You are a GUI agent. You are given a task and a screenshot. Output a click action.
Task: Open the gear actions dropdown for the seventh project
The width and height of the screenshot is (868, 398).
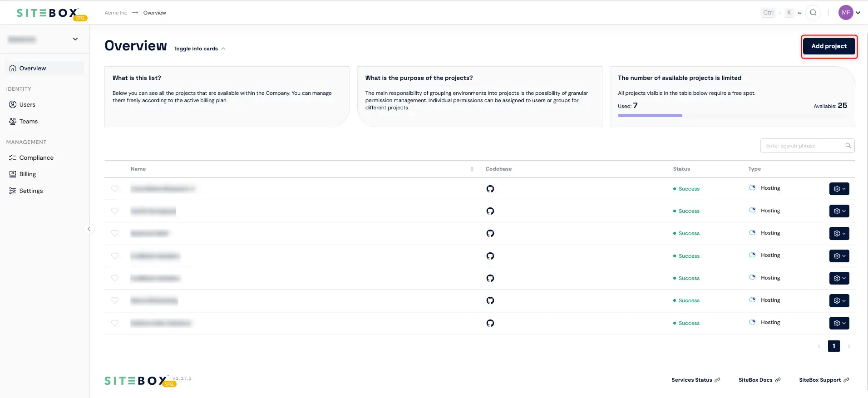tap(839, 323)
